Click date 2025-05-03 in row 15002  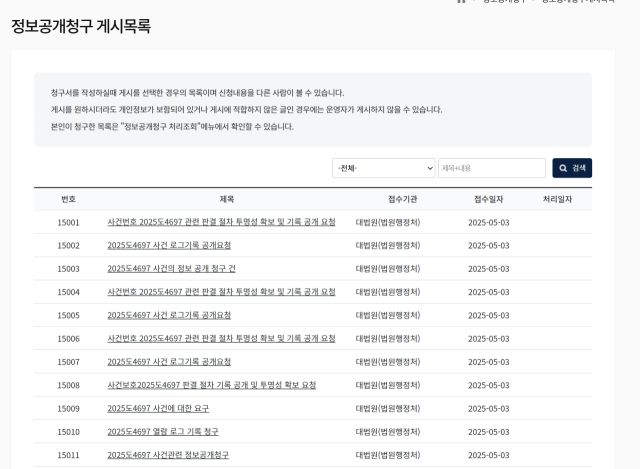[489, 246]
